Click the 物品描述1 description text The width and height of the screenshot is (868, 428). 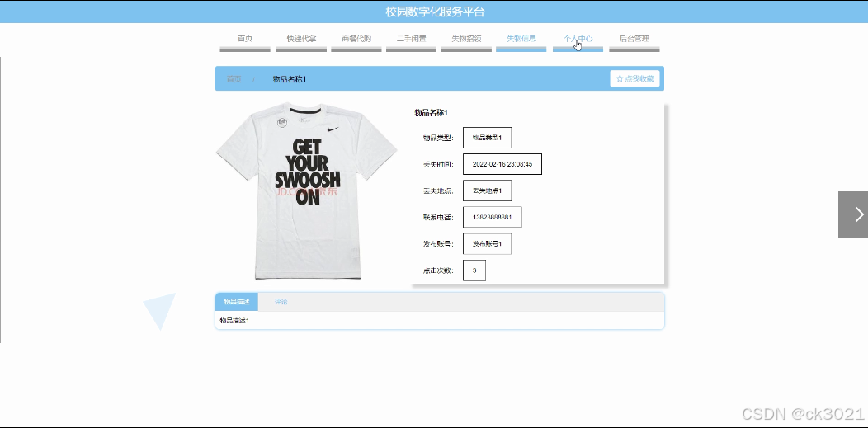coord(234,321)
